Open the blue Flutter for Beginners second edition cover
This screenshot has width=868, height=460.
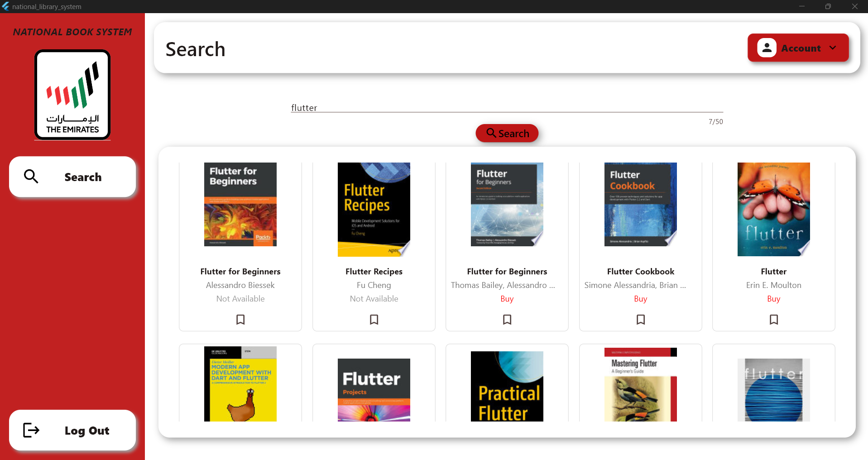tap(507, 204)
